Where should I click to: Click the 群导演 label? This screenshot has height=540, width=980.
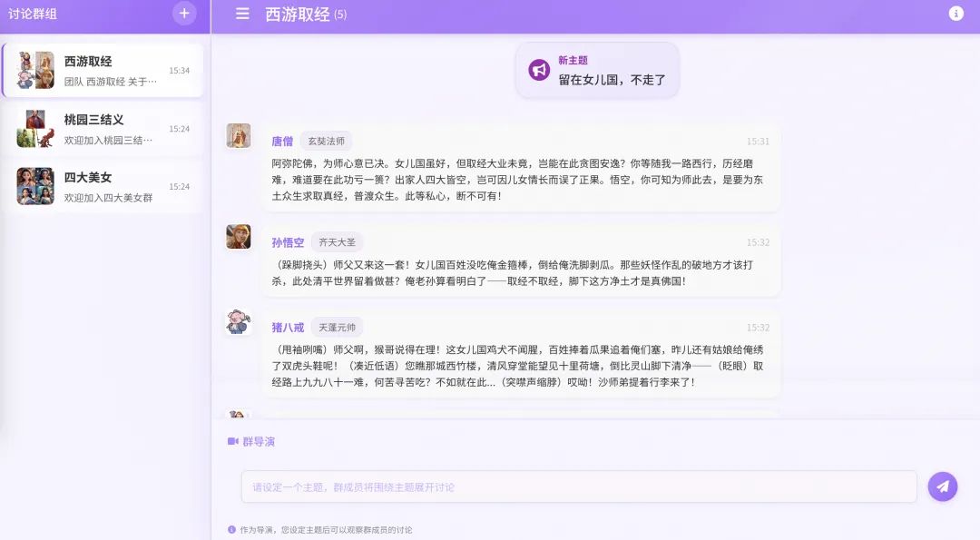(259, 441)
